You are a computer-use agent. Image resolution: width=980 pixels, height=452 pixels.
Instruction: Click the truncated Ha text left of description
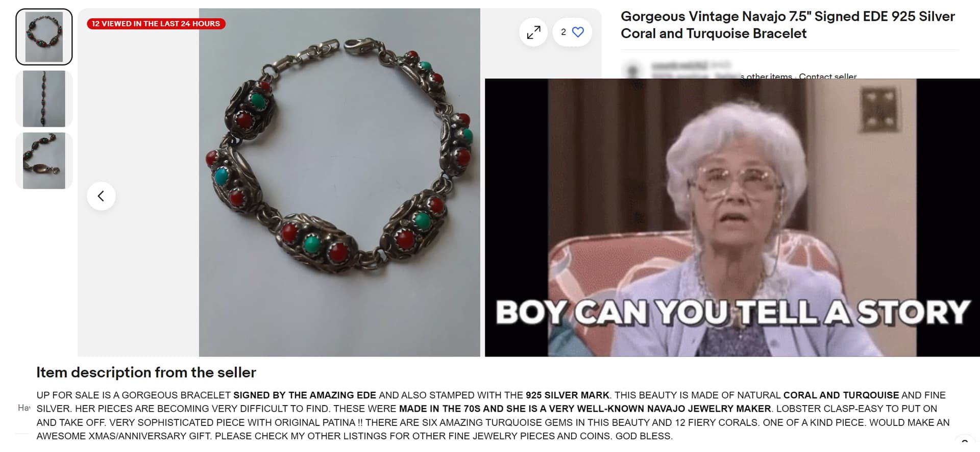(24, 408)
